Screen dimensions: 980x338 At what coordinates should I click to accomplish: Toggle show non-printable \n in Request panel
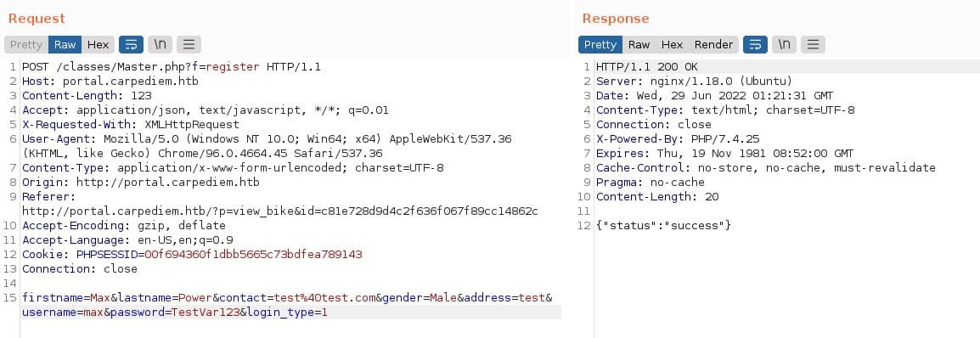[160, 44]
